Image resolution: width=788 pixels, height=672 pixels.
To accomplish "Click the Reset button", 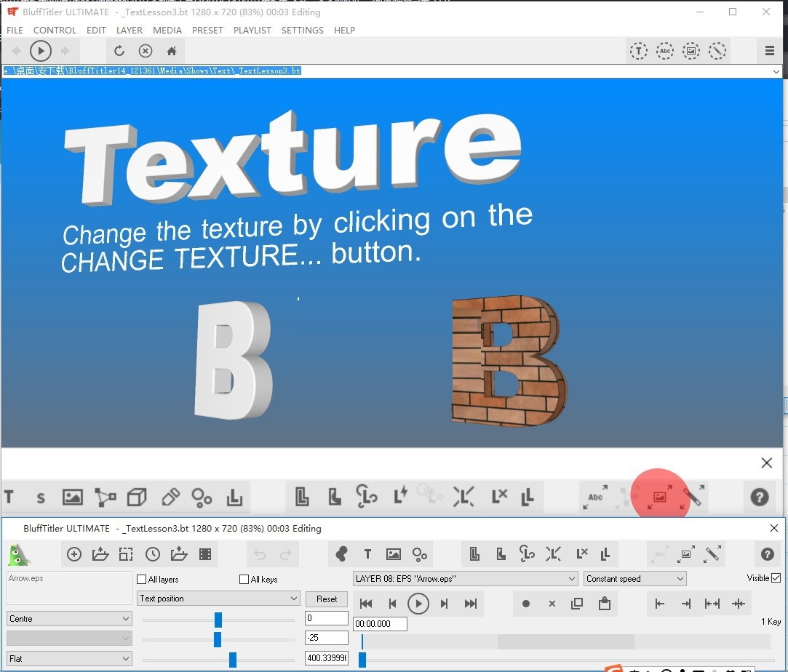I will [x=327, y=599].
